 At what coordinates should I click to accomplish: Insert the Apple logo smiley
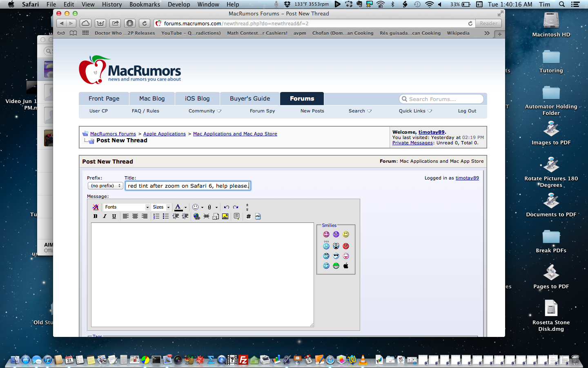346,266
